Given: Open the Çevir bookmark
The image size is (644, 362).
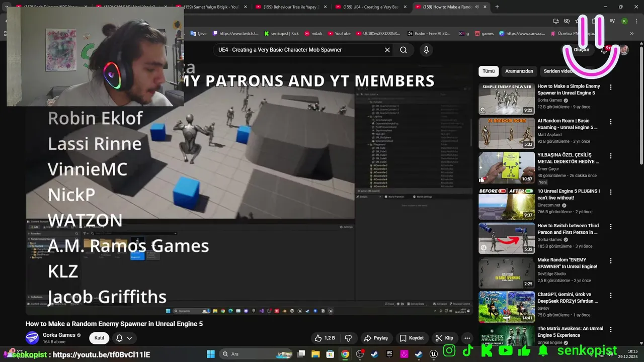Looking at the screenshot, I should click(199, 33).
